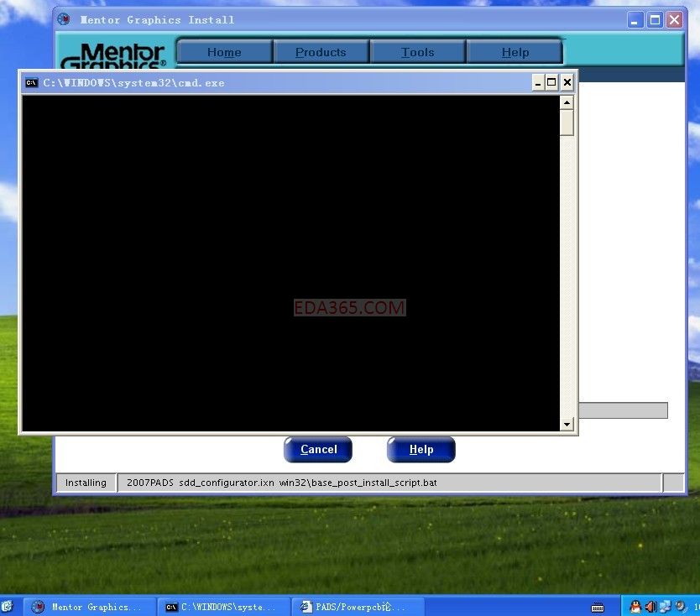
Task: Cancel the installation
Action: coord(317,449)
